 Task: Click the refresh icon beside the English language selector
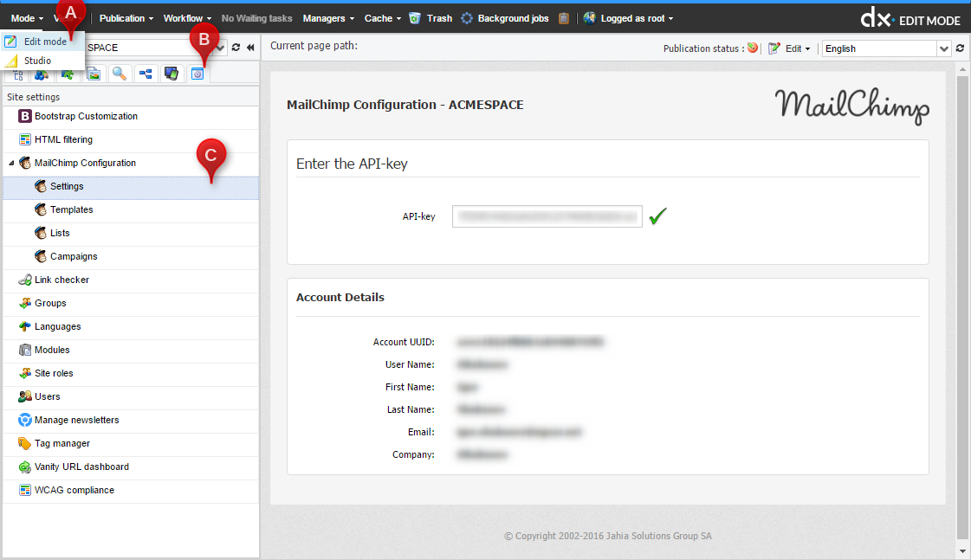[x=960, y=48]
